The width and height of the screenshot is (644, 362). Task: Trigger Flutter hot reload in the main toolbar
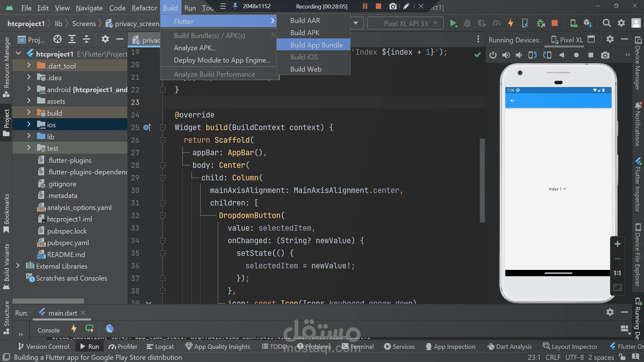coord(511,23)
